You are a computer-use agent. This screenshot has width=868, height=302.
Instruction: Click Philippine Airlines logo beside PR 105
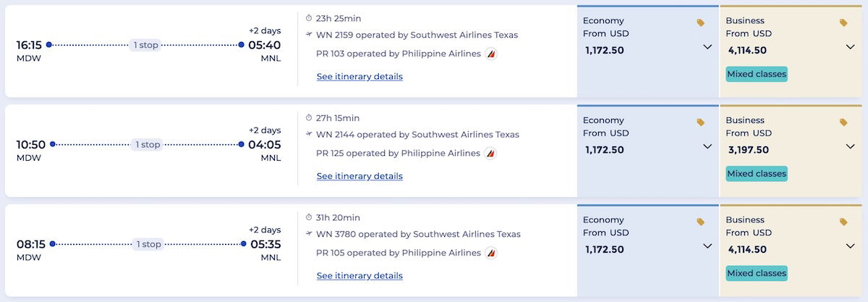pos(491,253)
